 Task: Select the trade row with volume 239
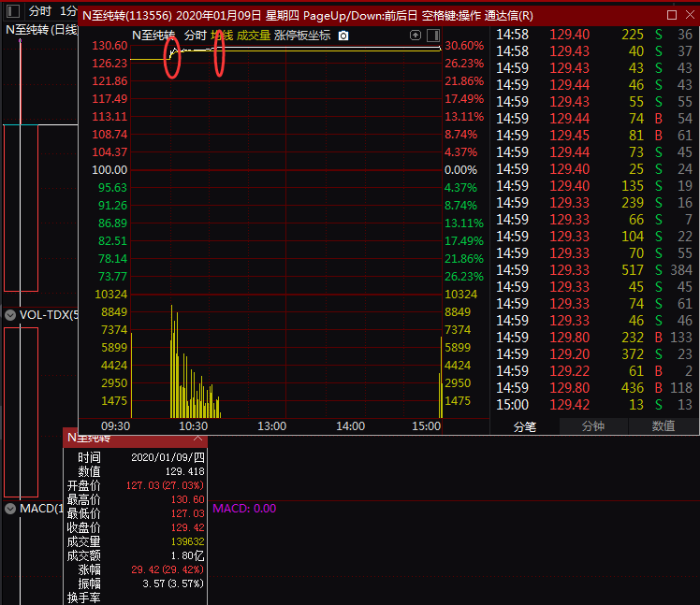pyautogui.click(x=594, y=203)
